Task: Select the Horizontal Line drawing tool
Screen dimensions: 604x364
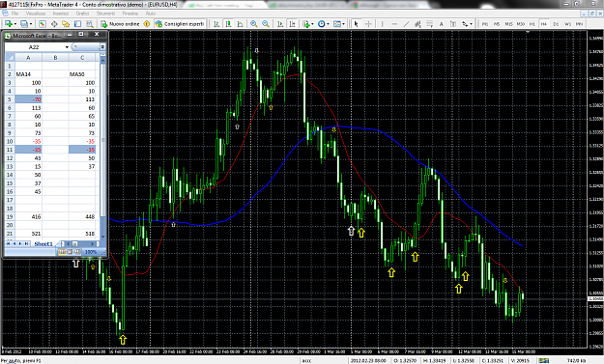Action: (x=394, y=24)
